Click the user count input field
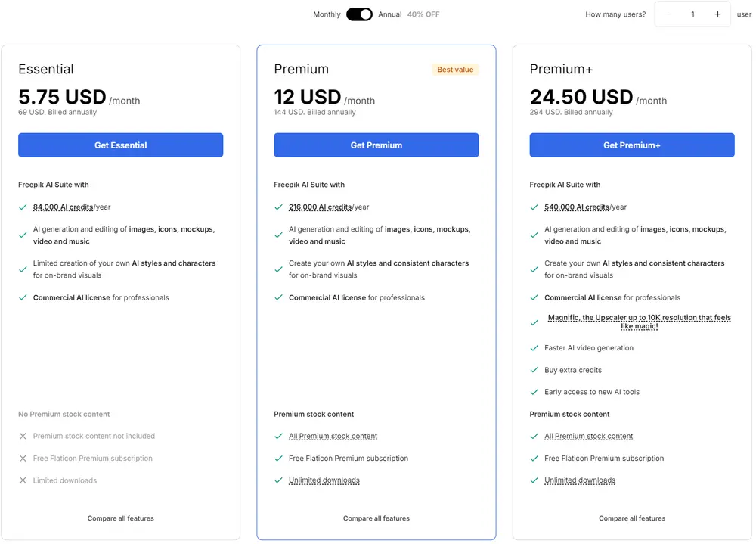 coord(693,14)
